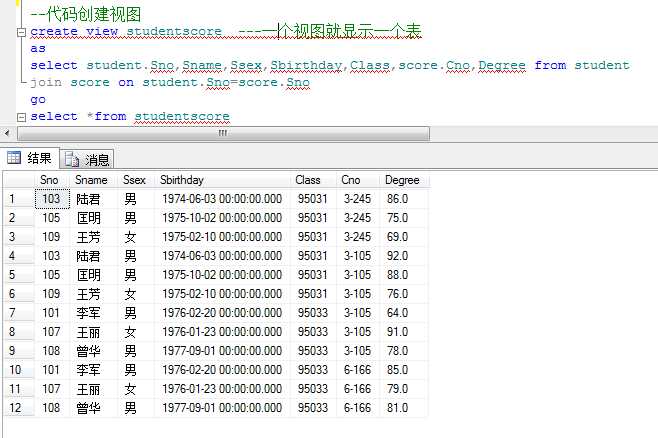The height and width of the screenshot is (438, 658).
Task: Click the Degree cell 91.0
Action: pos(404,332)
